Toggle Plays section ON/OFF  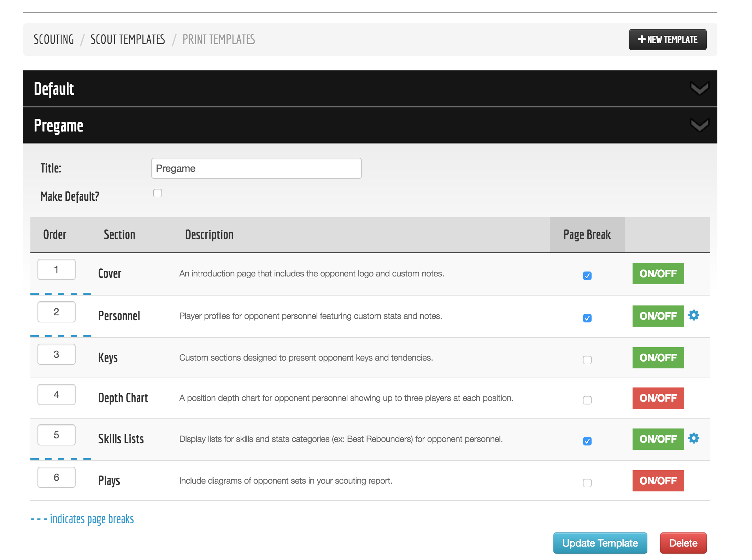pos(658,480)
